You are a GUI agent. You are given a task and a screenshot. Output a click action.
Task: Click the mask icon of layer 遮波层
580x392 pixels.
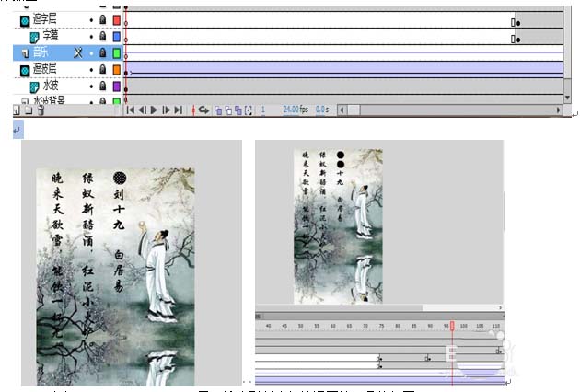25,70
